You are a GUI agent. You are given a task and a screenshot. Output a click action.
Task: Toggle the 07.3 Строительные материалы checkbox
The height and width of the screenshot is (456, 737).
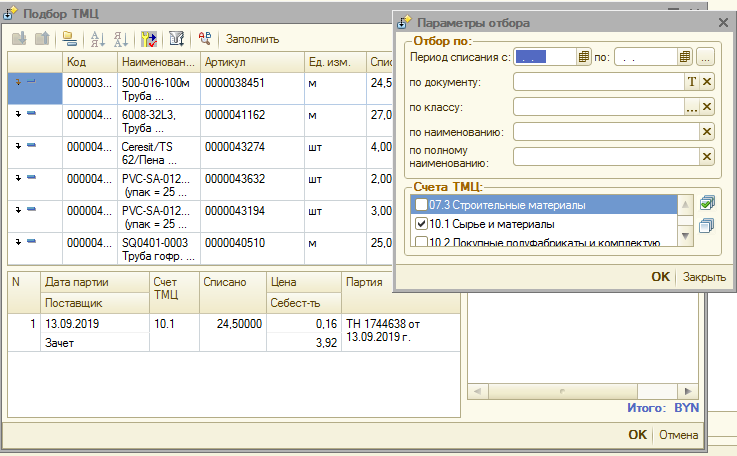coord(421,205)
